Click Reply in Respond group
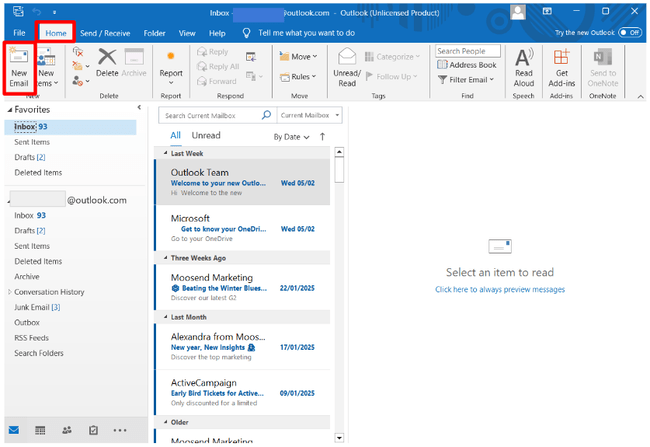The height and width of the screenshot is (447, 650). click(x=213, y=52)
